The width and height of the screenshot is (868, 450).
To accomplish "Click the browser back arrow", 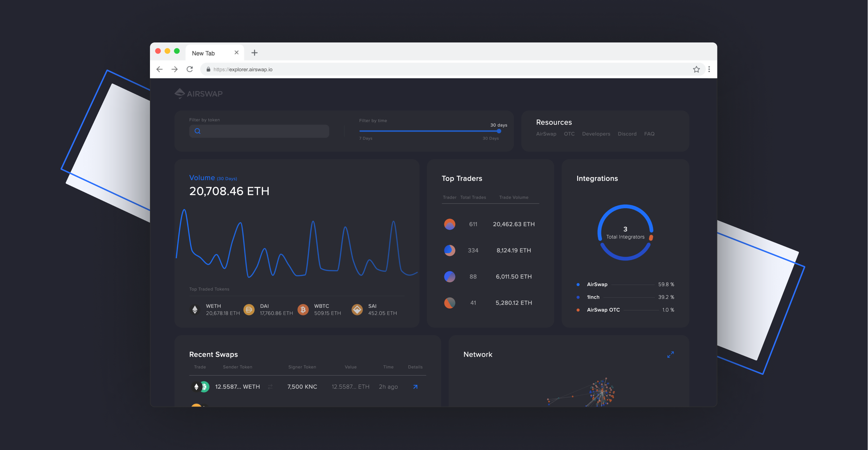I will click(159, 69).
